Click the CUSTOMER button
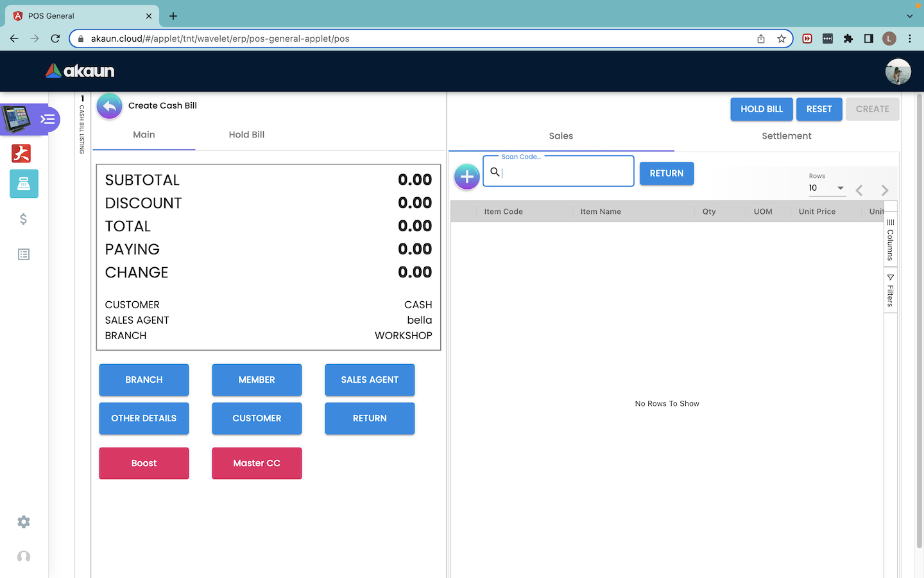This screenshot has width=924, height=578. 257,419
